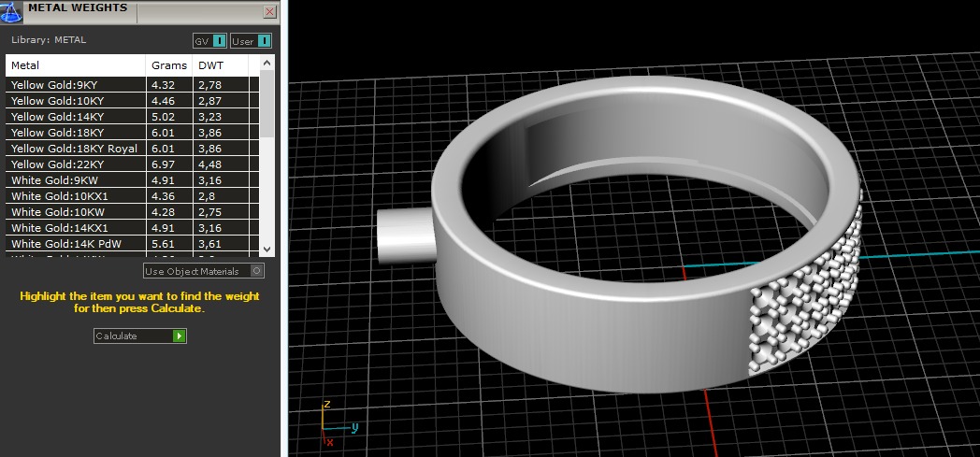Click the green arrow on Calculate

[x=180, y=336]
